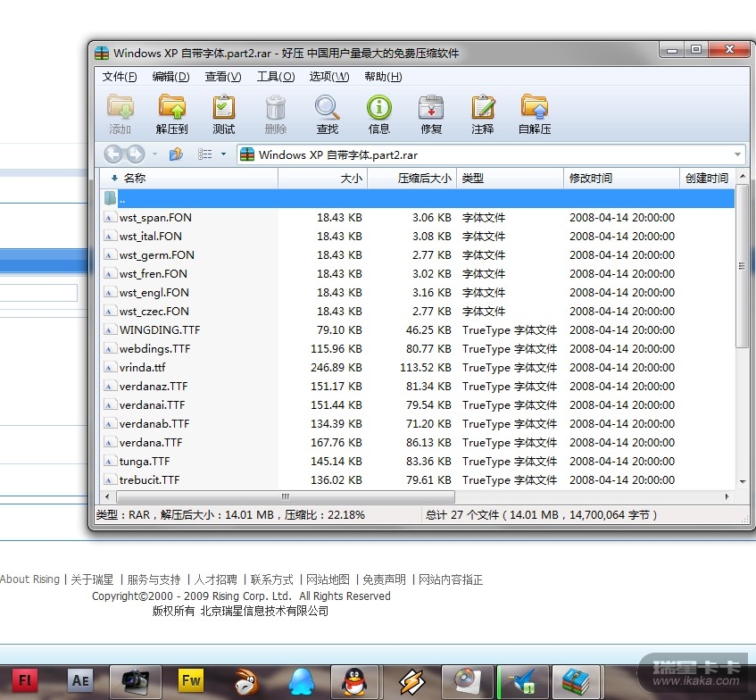The height and width of the screenshot is (700, 756).
Task: Open QQ penguin in the taskbar
Action: (355, 681)
